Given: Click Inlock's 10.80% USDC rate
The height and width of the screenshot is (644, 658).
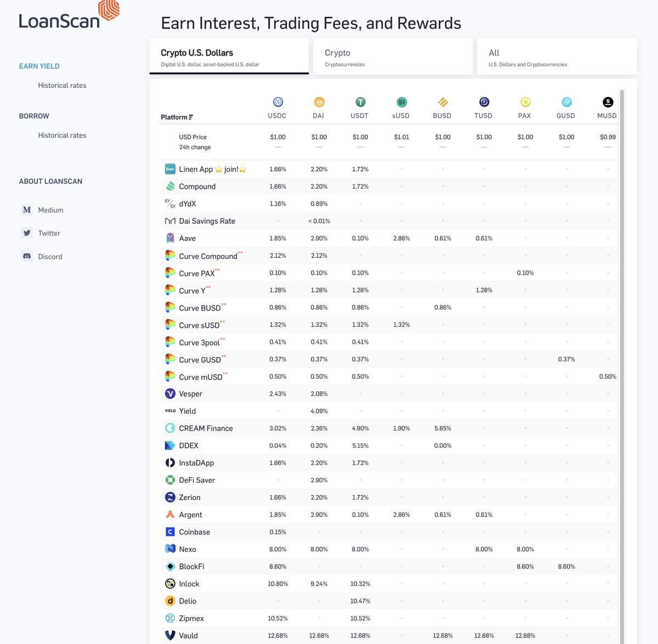Looking at the screenshot, I should coord(278,584).
